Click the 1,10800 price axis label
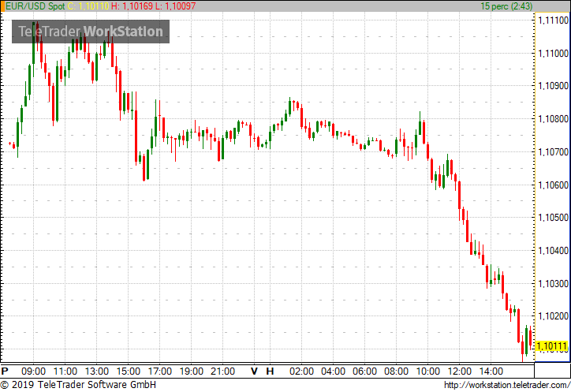The width and height of the screenshot is (571, 392). [x=553, y=119]
